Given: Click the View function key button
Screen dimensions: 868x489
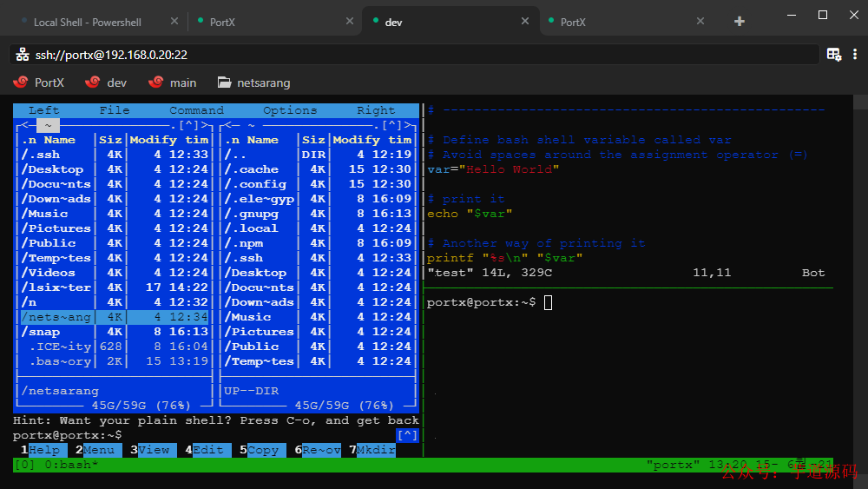Looking at the screenshot, I should pos(154,450).
